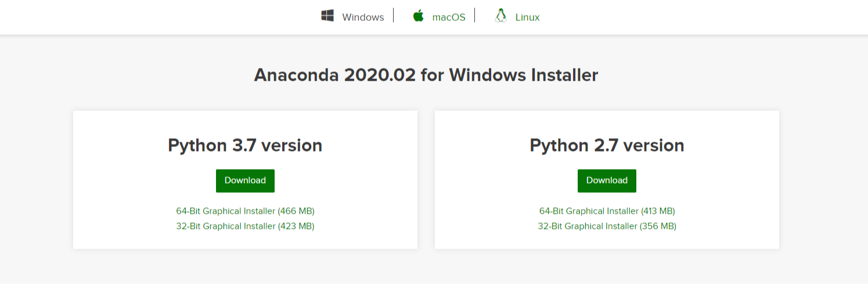Click the Linux penguin icon
This screenshot has height=291, width=868.
pos(500,16)
